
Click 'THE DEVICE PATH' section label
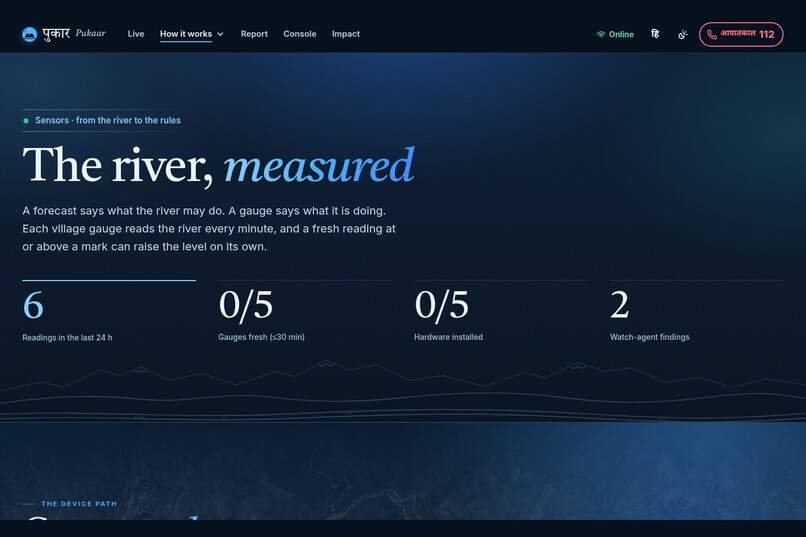[x=79, y=504]
